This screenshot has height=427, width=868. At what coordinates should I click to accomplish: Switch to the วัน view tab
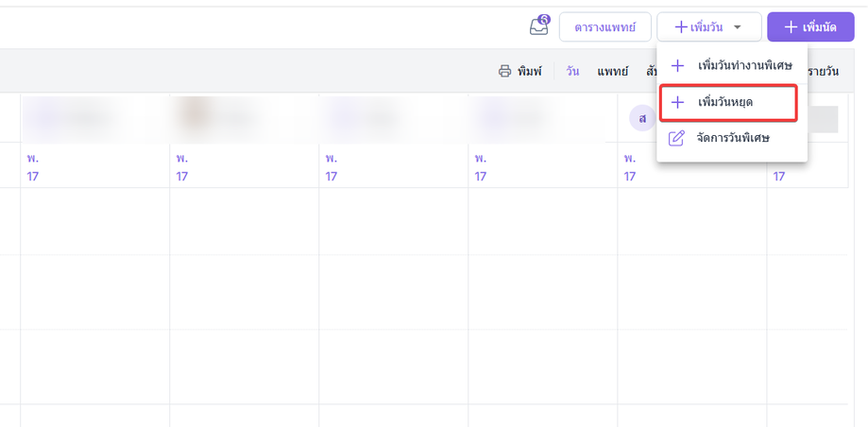point(572,71)
